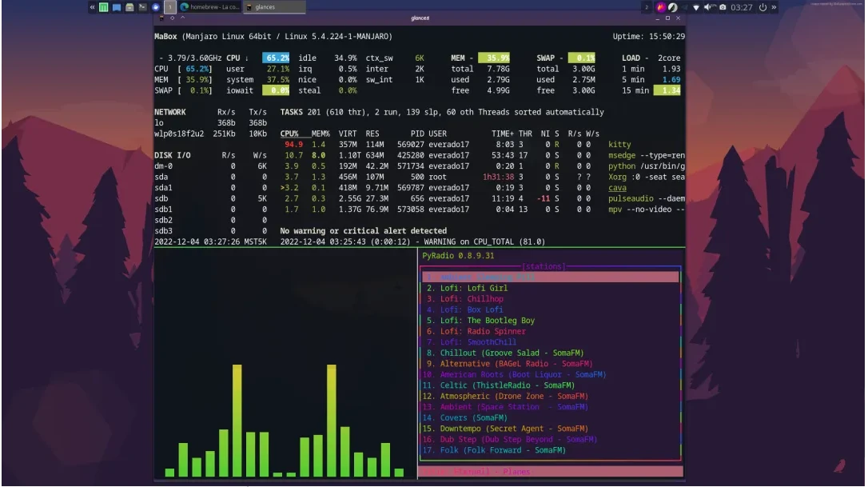
Task: Open the terminal emulator from the taskbar
Action: click(x=142, y=6)
